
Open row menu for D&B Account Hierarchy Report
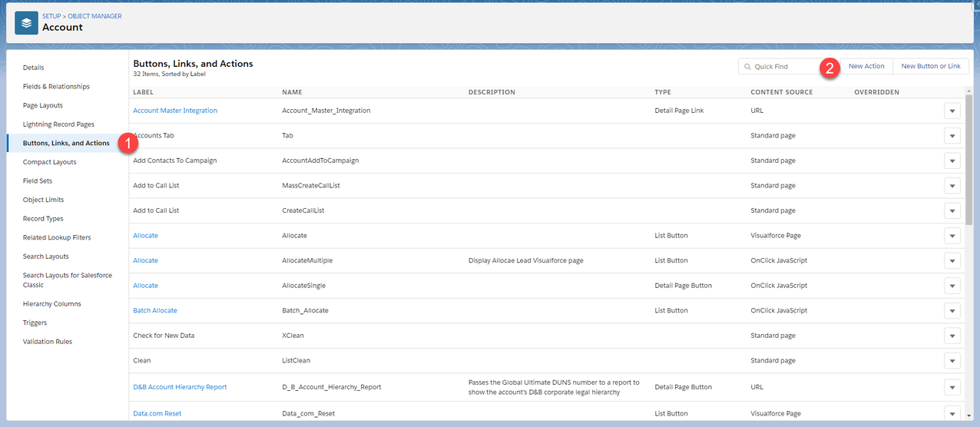(952, 387)
